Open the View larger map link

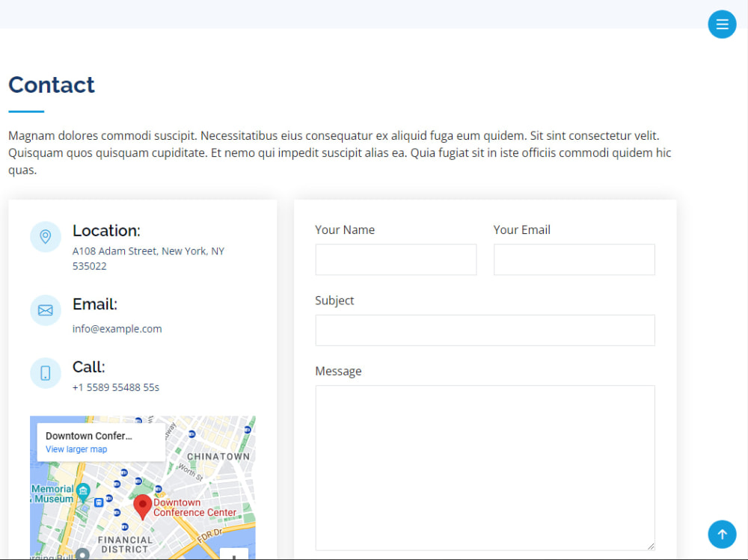click(76, 449)
